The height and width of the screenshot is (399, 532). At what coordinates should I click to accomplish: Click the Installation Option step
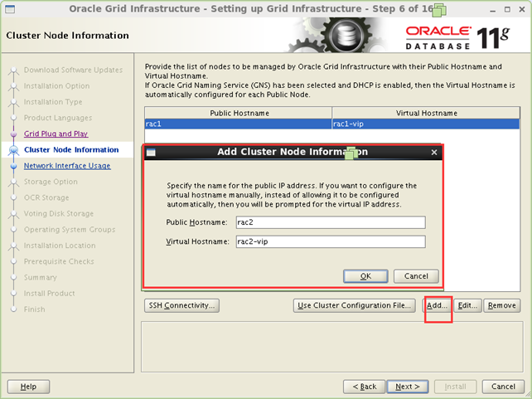coord(56,86)
